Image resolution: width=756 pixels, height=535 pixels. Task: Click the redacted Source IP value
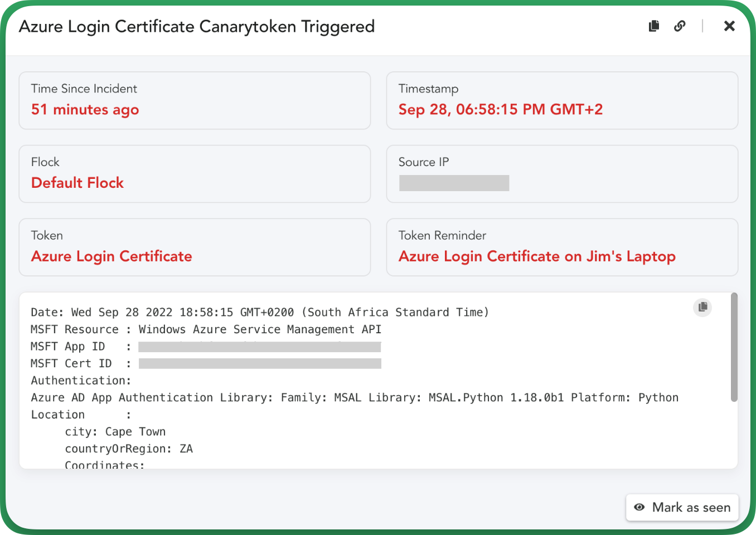(x=454, y=183)
